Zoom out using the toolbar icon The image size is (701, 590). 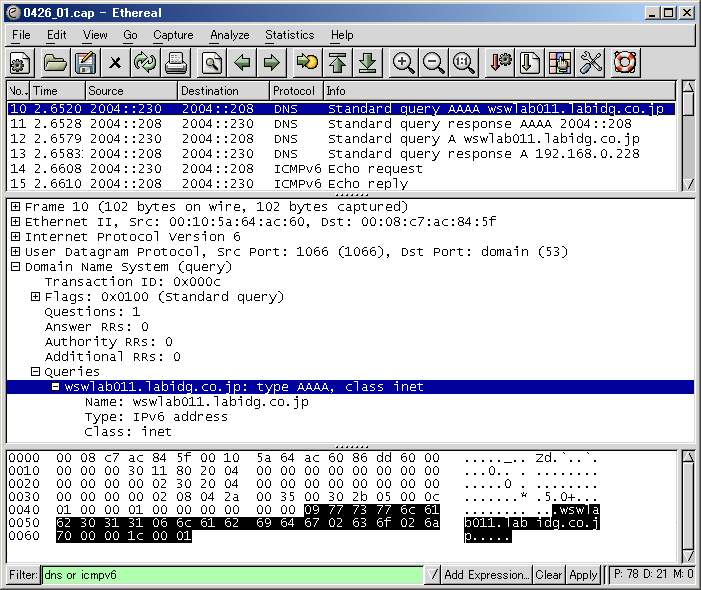(x=433, y=63)
